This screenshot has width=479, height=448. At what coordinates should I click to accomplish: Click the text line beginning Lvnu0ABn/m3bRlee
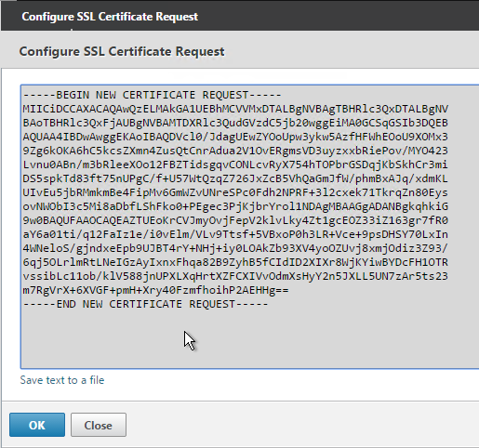(235, 165)
